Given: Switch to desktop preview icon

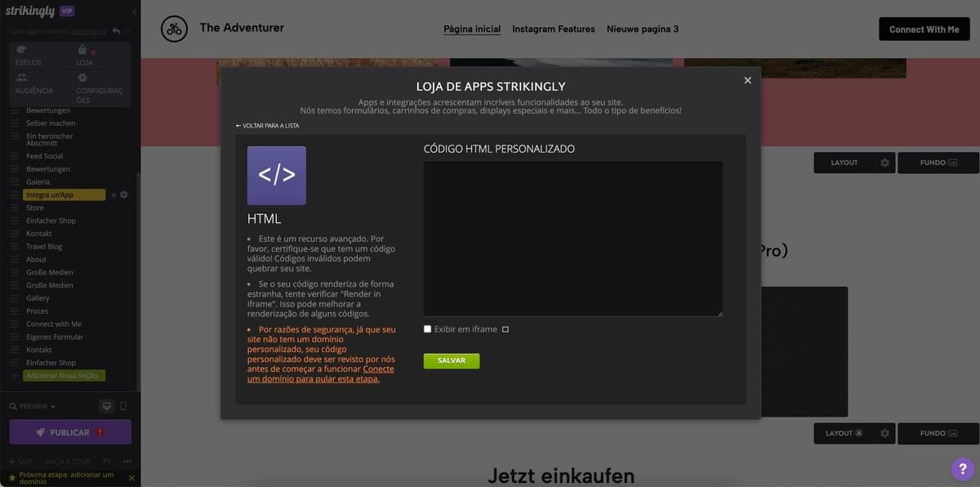Looking at the screenshot, I should (x=106, y=406).
